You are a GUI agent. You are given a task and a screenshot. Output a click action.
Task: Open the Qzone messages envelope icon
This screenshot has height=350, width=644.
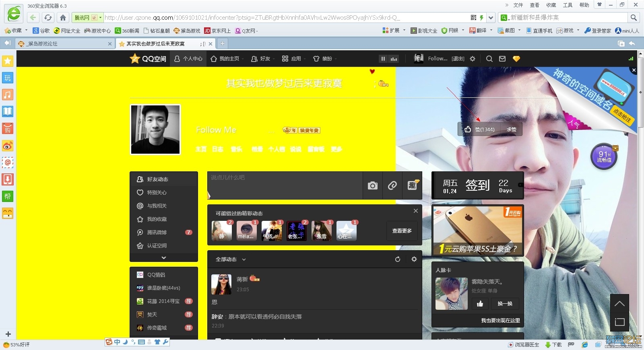(502, 59)
